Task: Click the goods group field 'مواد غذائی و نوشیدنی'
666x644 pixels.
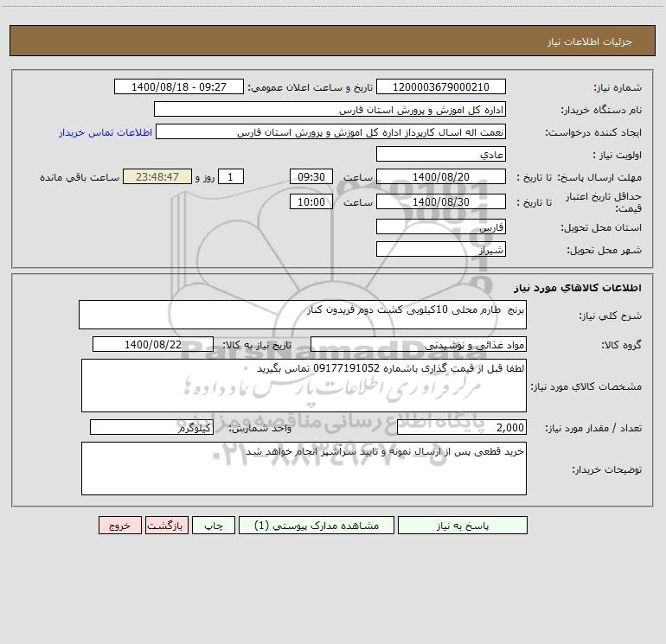Action: (419, 344)
